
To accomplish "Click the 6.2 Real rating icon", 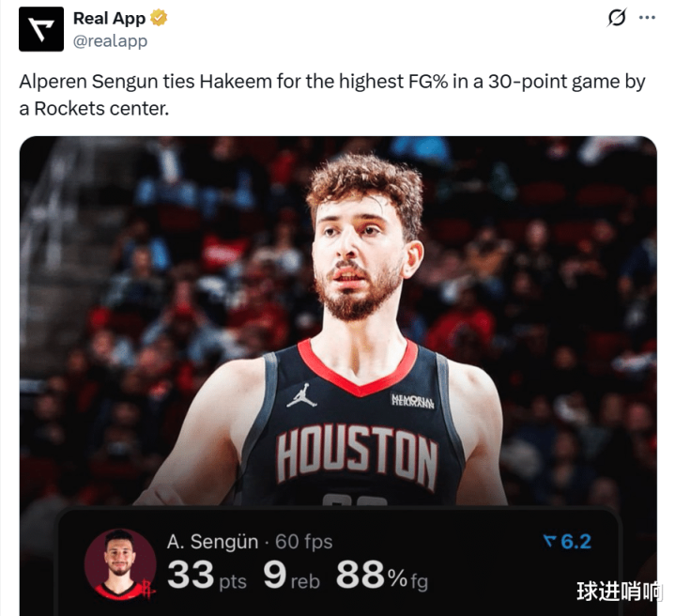I will [568, 542].
